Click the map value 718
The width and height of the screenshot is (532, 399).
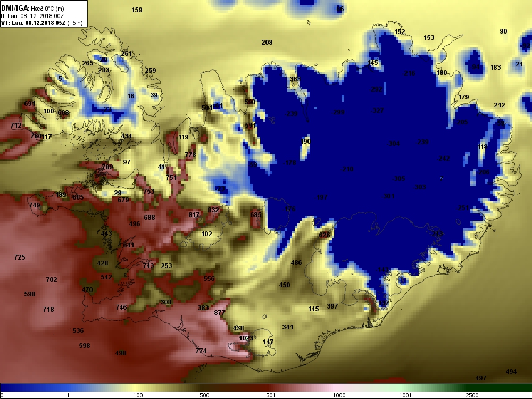(48, 310)
